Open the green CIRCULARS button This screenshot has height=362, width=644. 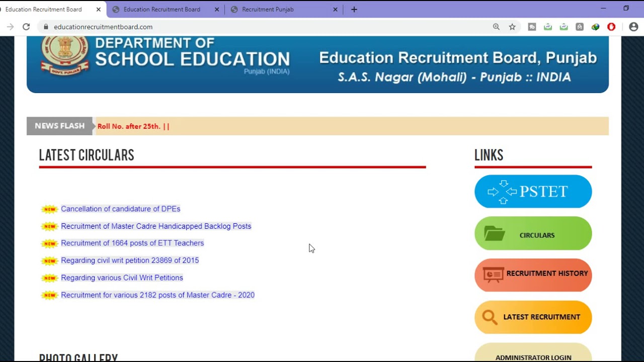pyautogui.click(x=533, y=233)
